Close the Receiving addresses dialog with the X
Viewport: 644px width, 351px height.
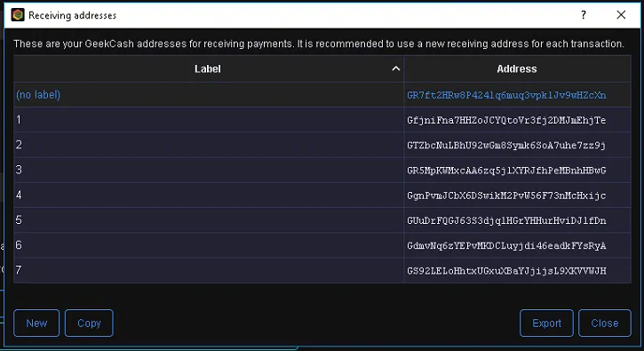tap(621, 15)
